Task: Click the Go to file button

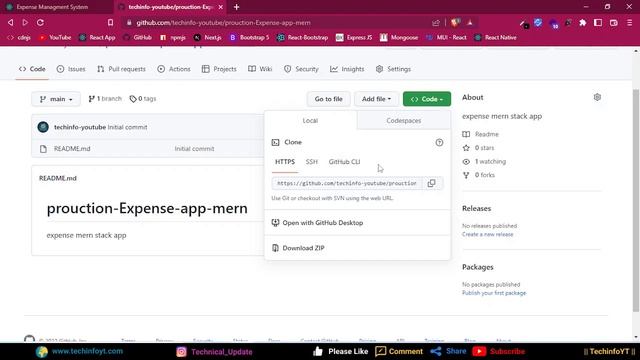Action: (x=328, y=99)
